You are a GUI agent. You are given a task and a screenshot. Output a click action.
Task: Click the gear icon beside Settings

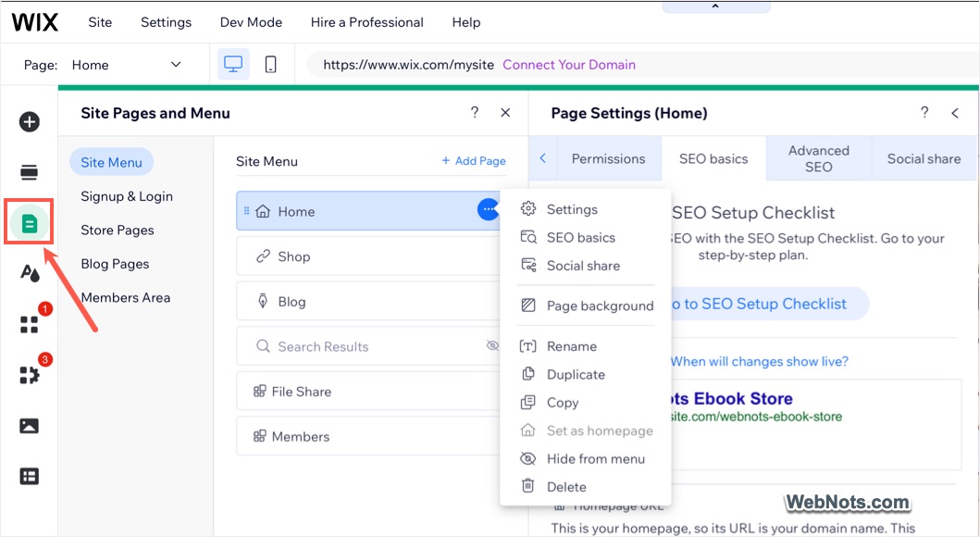coord(528,209)
